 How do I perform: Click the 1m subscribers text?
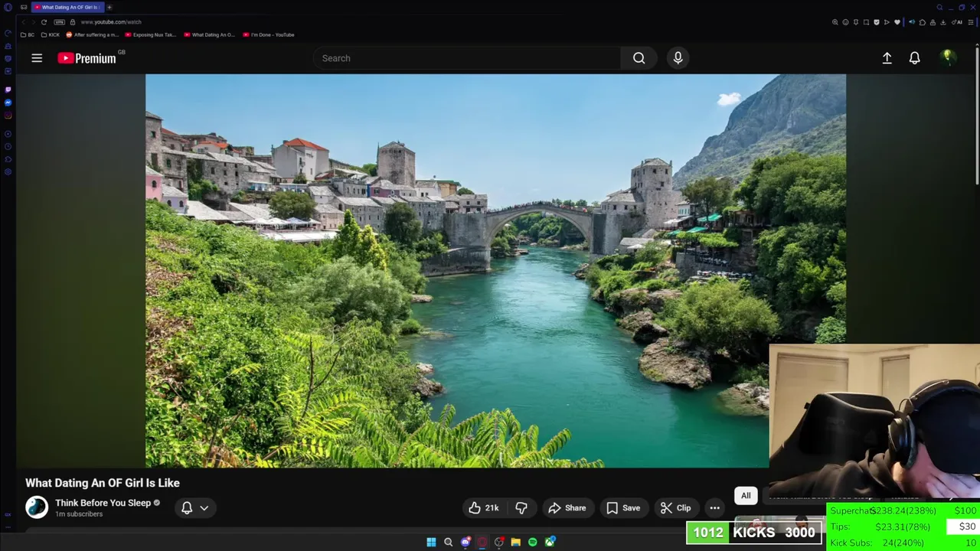point(79,514)
